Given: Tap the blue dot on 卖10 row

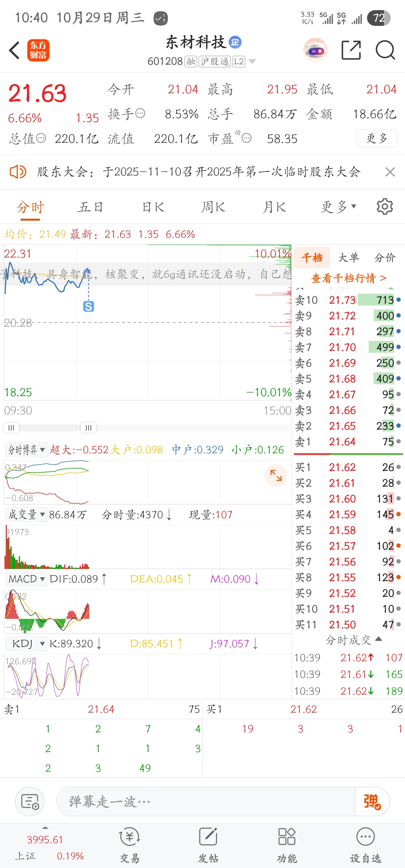Looking at the screenshot, I should tap(399, 300).
